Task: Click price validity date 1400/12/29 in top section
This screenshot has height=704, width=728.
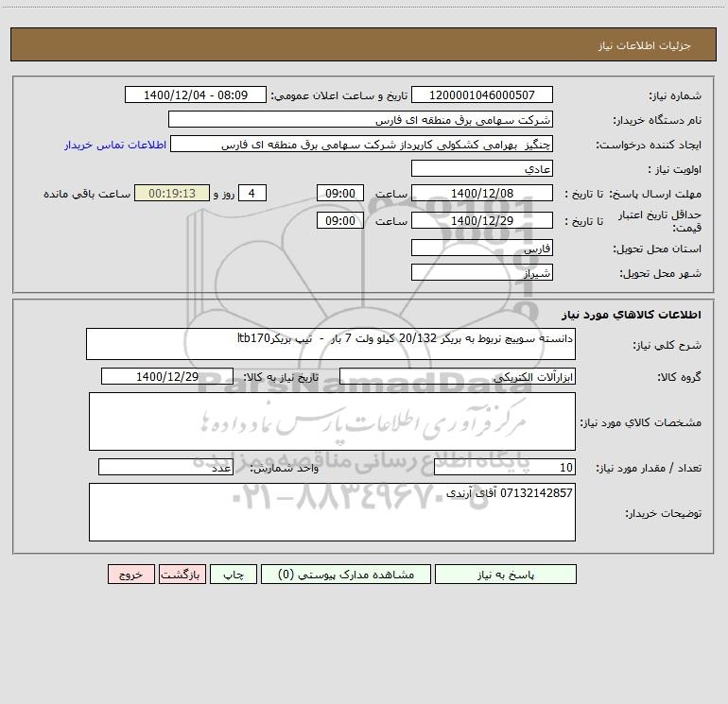Action: [x=482, y=220]
